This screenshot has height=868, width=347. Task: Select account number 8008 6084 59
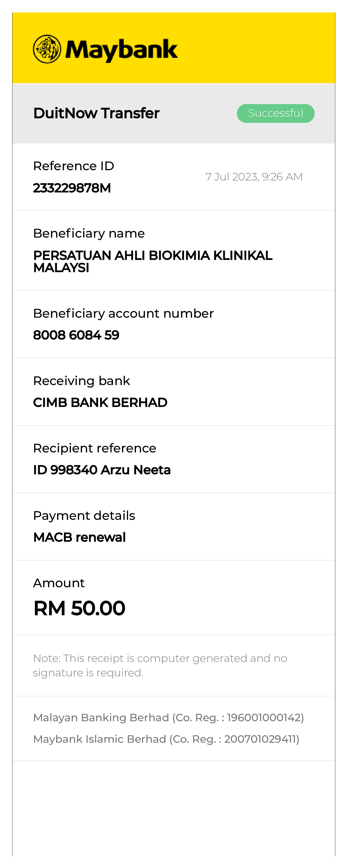coord(76,335)
